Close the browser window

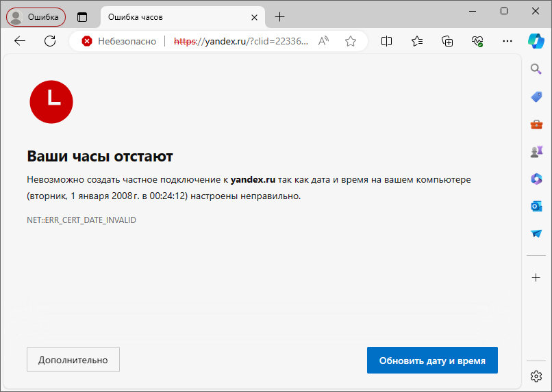point(536,11)
